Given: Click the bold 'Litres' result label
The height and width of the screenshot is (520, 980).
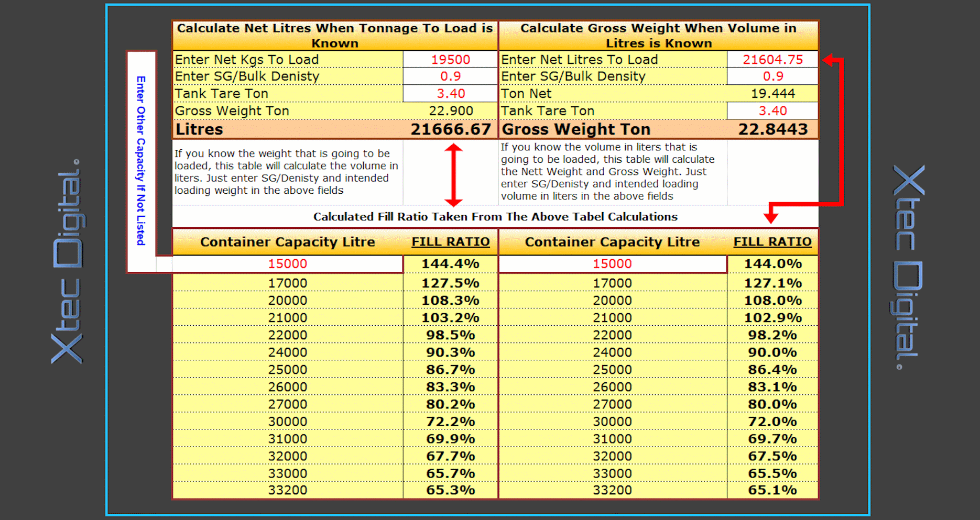Looking at the screenshot, I should click(x=199, y=129).
